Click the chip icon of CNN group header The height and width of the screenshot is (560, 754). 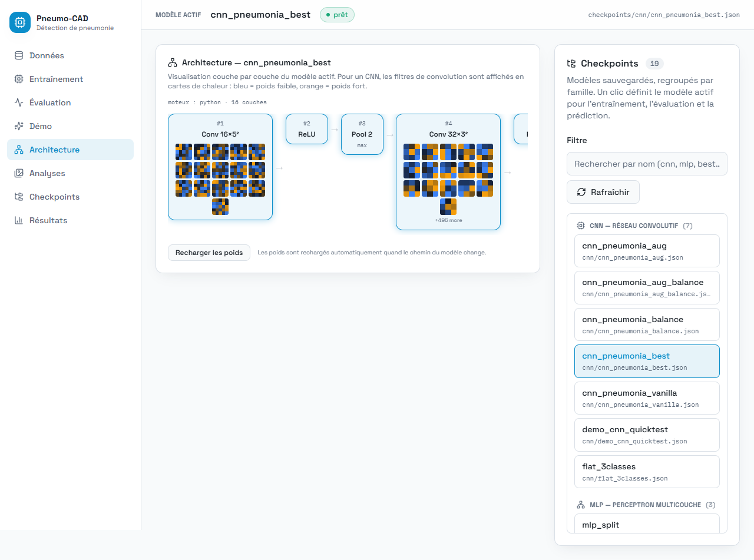[x=580, y=226]
